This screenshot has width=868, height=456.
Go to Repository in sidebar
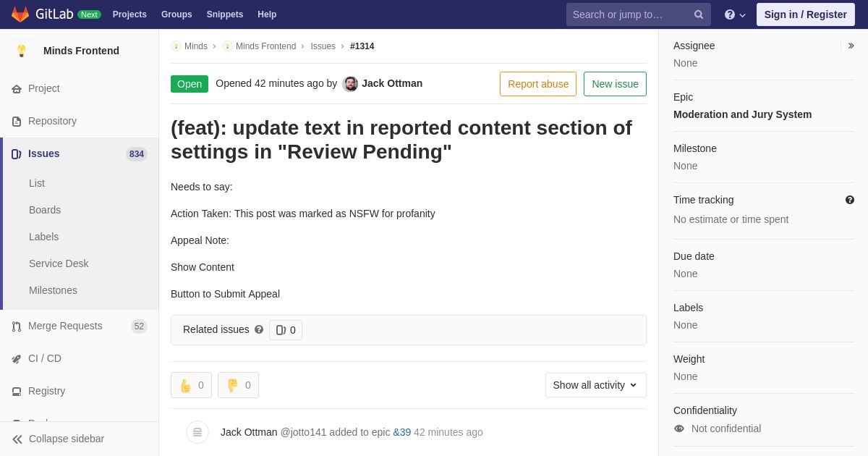click(52, 121)
